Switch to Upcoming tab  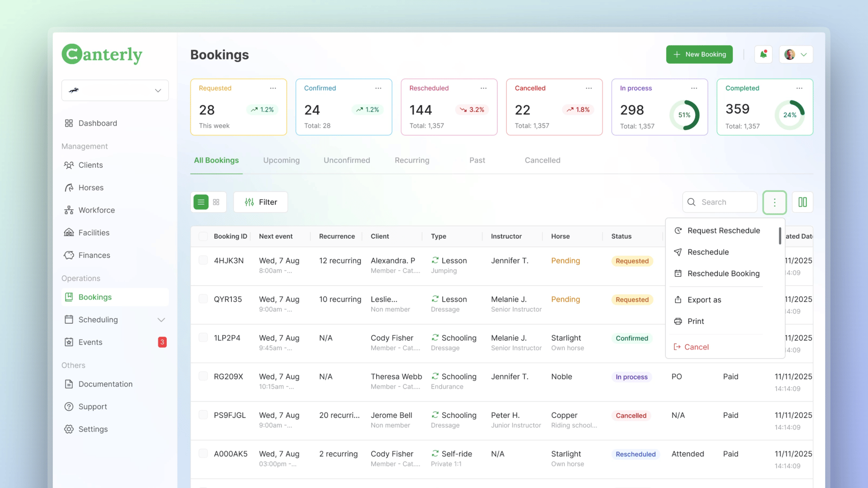click(281, 160)
